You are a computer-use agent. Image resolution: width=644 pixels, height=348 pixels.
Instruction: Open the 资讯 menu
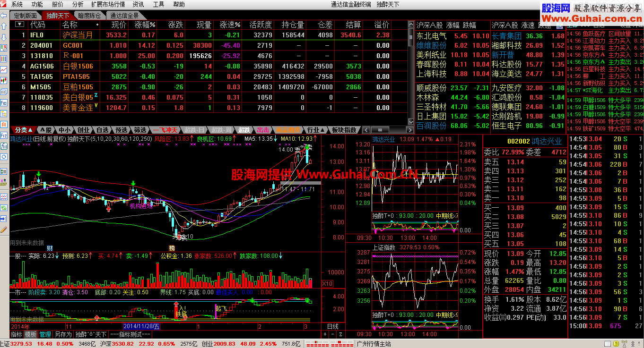tap(138, 4)
